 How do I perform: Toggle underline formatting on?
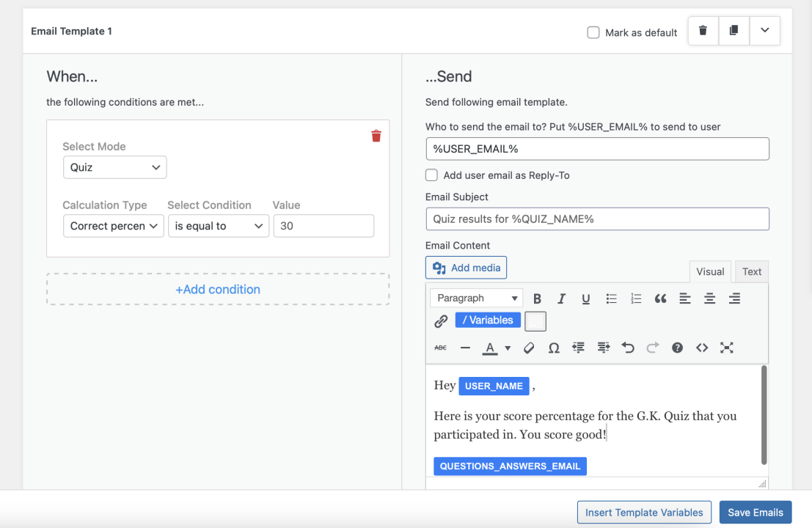point(585,298)
